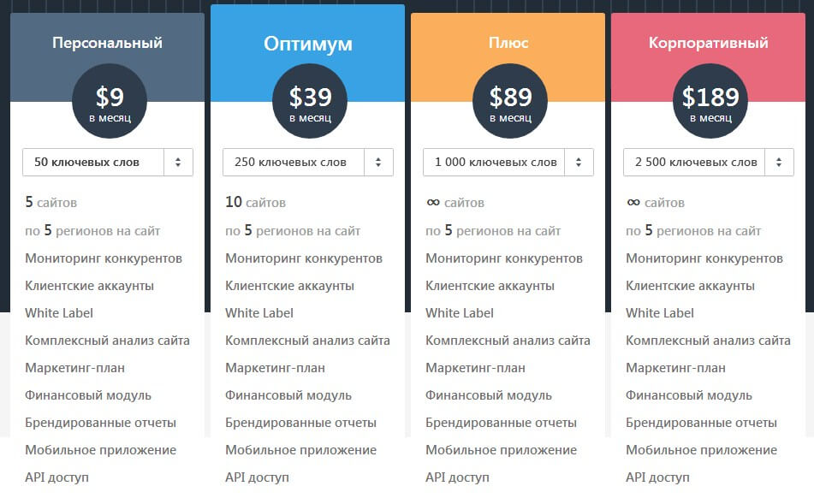Expand the 1 000 ключевых слов selector
The width and height of the screenshot is (814, 504).
click(508, 162)
